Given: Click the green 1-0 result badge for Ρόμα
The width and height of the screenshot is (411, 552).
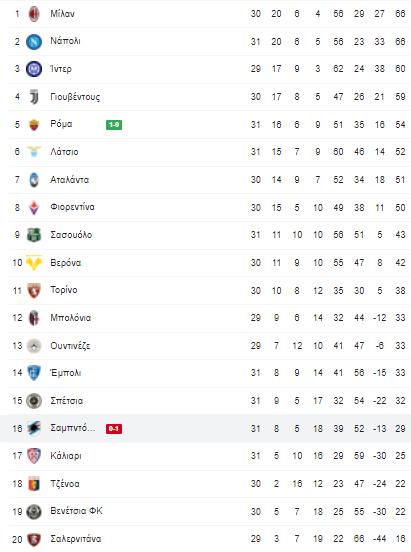Looking at the screenshot, I should [x=114, y=125].
